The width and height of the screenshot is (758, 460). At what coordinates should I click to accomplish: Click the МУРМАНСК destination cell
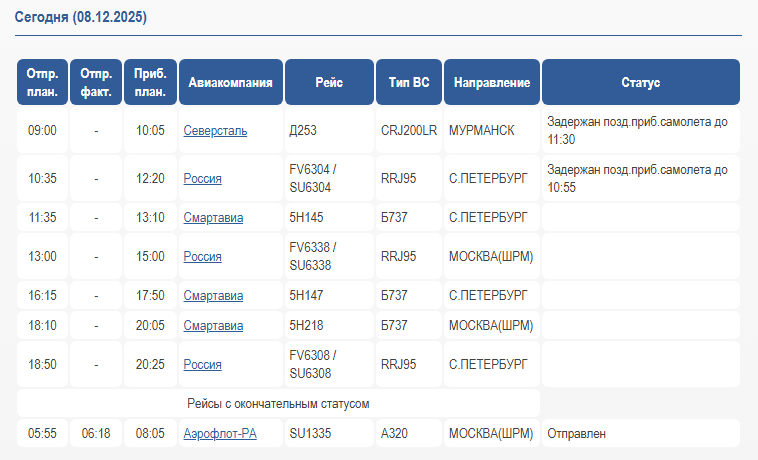481,131
